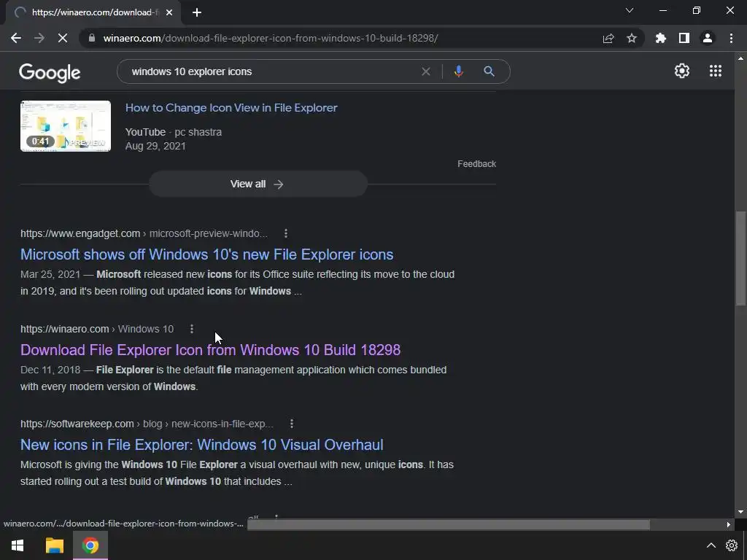747x560 pixels.
Task: Open Chrome's three-dot menu
Action: pyautogui.click(x=731, y=38)
